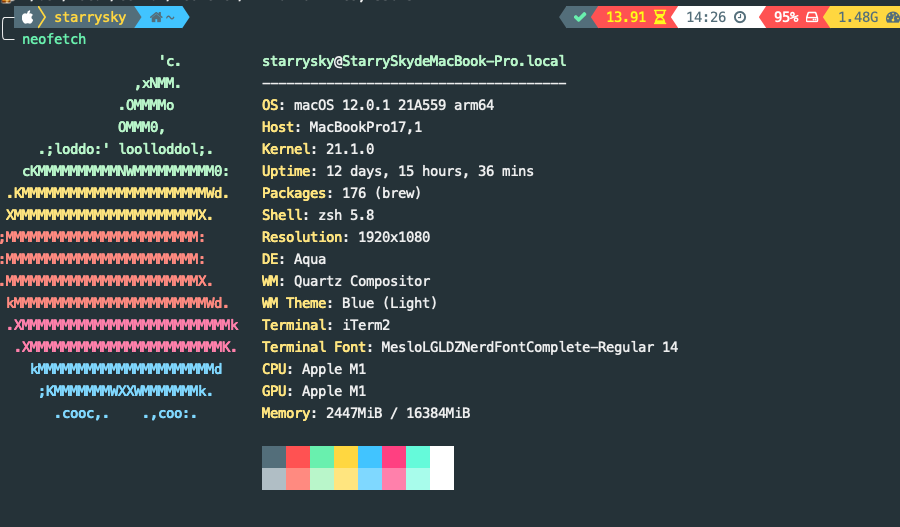Select the bright blue color swatch
The image size is (900, 527).
370,457
